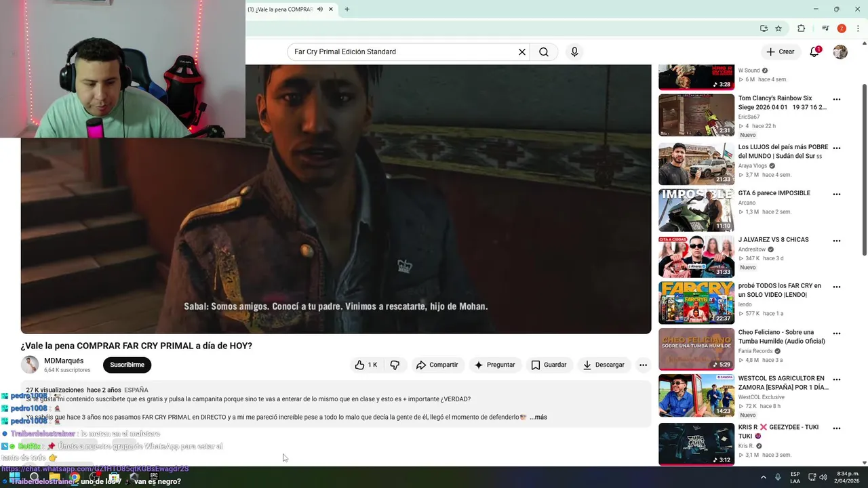Open 'J ALVAREZ VS 8 CHICAS' thumbnail
Viewport: 868px width, 488px height.
[x=696, y=256]
